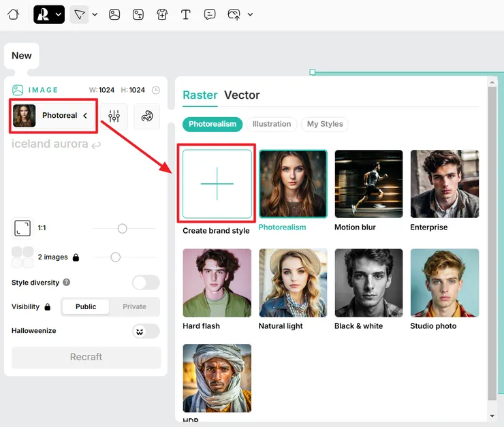
Task: Pick the Text tool icon
Action: tap(185, 14)
